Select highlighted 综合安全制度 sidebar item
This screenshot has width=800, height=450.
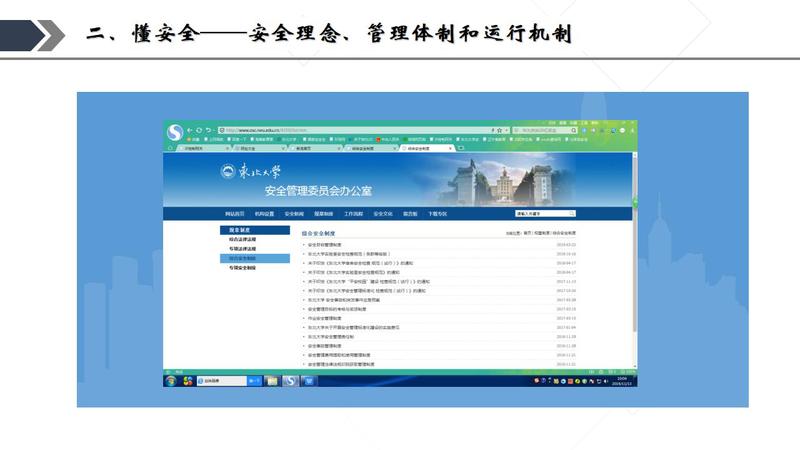click(x=243, y=258)
